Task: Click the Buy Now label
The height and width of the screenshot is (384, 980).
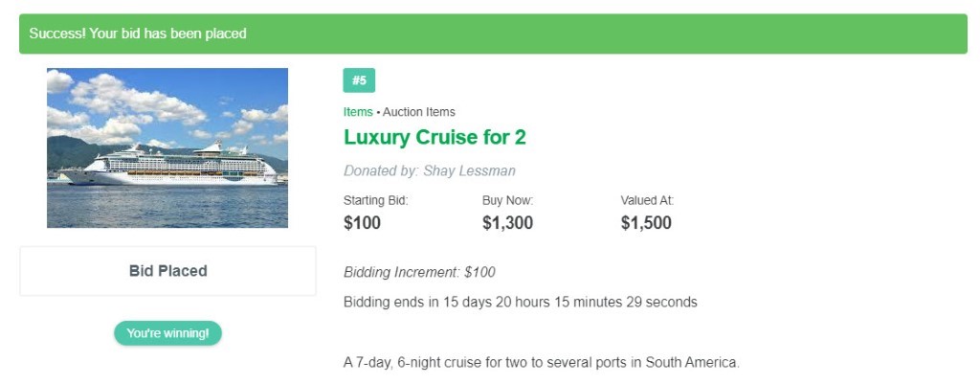Action: [507, 201]
